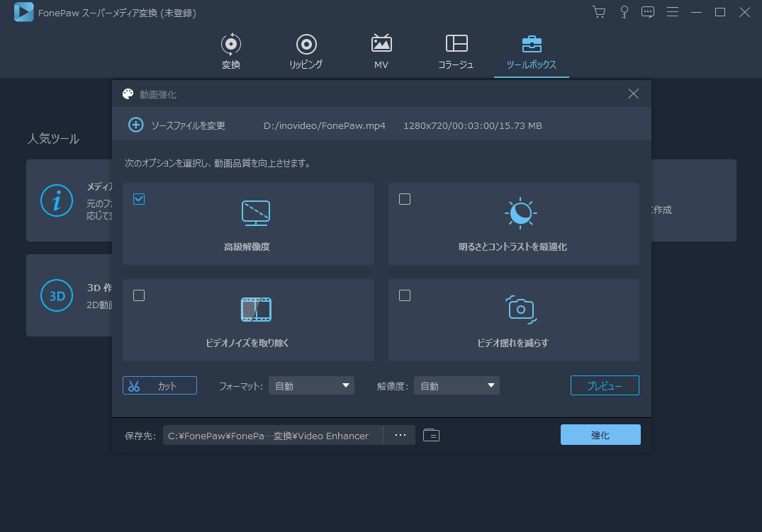Viewport: 762px width, 532px height.
Task: Select the ツールボックス tab
Action: click(531, 52)
